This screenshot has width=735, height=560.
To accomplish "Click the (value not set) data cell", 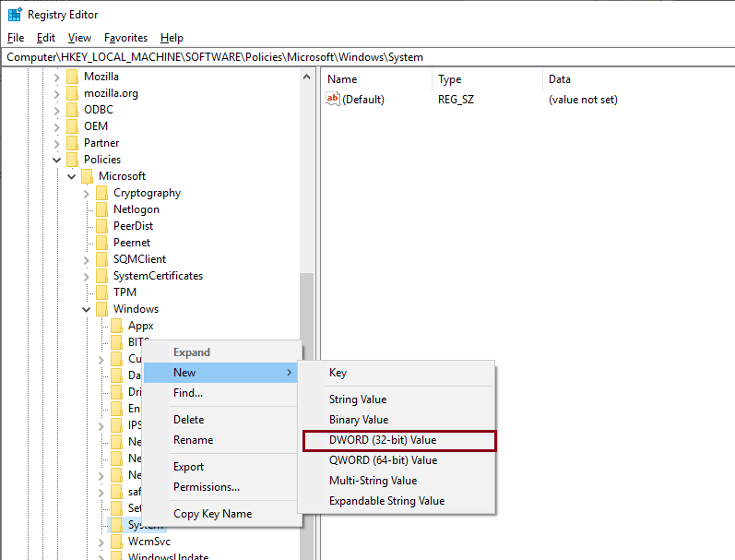I will click(x=583, y=100).
